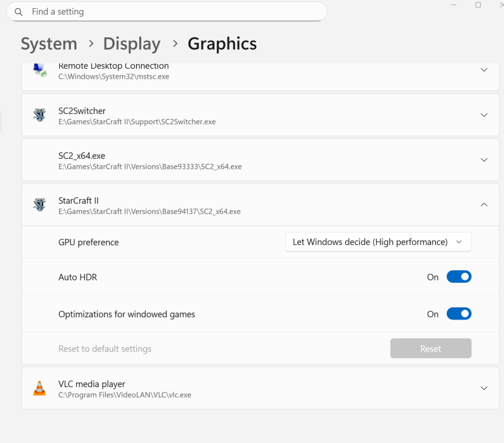Viewport: 504px width, 443px height.
Task: Click the StarCraft II app icon
Action: 40,204
